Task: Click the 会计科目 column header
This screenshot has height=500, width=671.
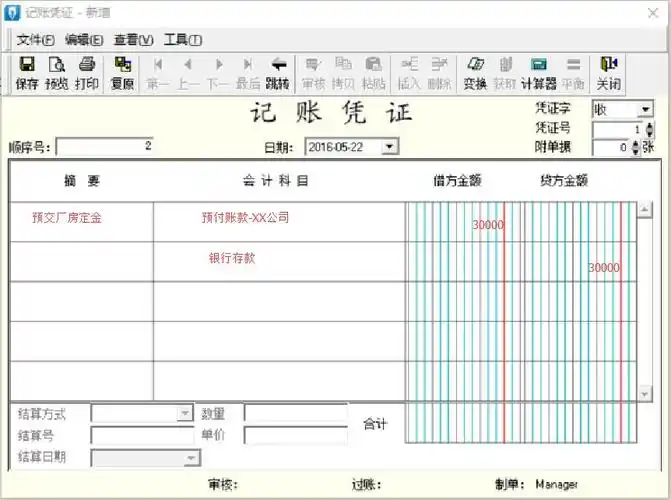Action: coord(275,181)
